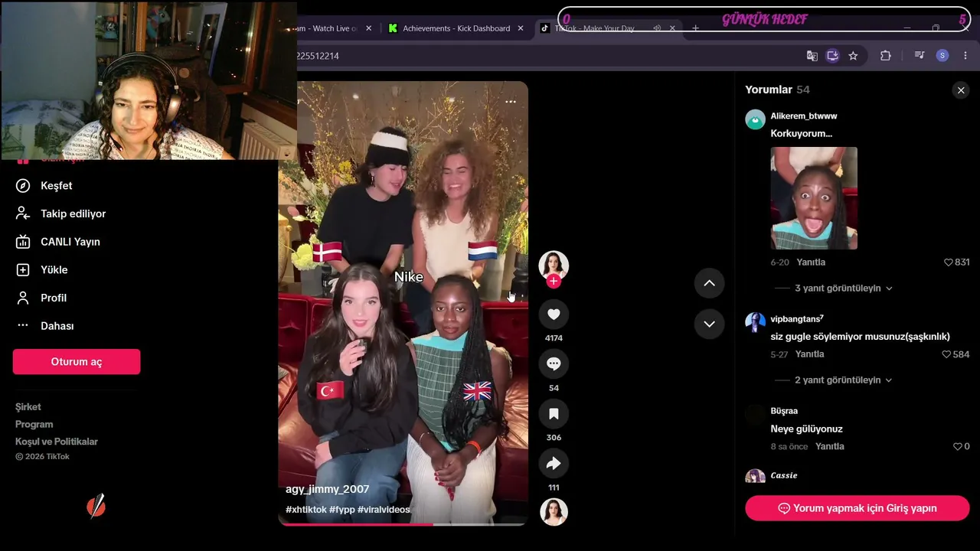
Task: Switch to the Watch Live browser tab
Action: pos(335,28)
